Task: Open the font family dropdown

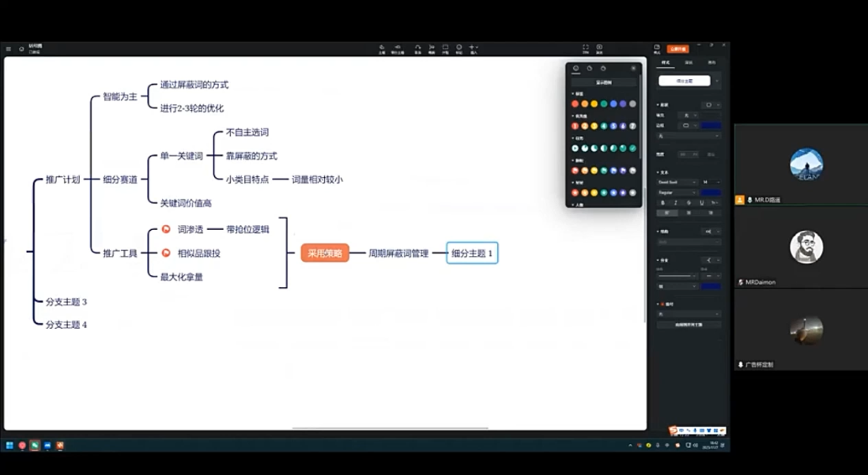Action: coord(677,182)
